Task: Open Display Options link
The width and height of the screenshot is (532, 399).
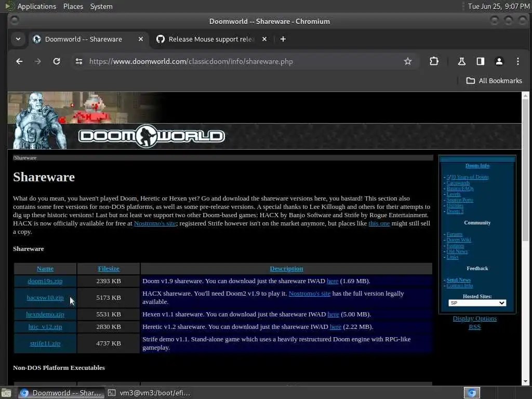Action: pos(475,318)
